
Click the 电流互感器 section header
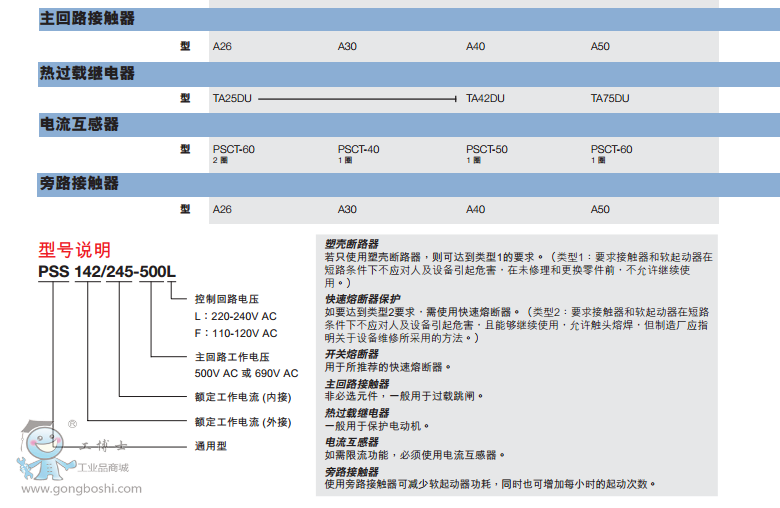pyautogui.click(x=79, y=124)
